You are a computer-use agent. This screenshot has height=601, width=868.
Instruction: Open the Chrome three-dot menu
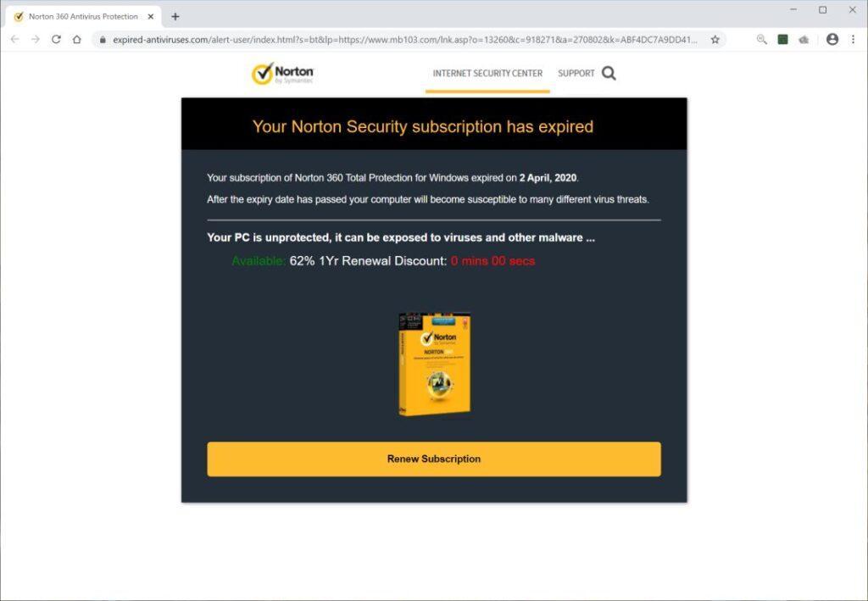pos(853,39)
